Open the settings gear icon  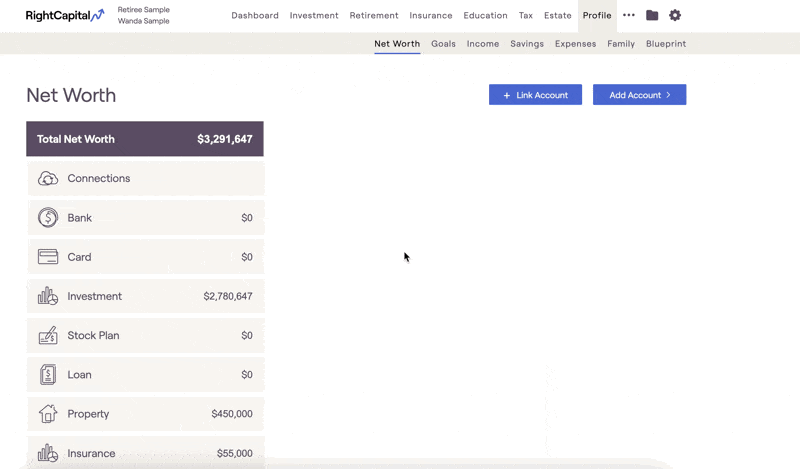(675, 15)
